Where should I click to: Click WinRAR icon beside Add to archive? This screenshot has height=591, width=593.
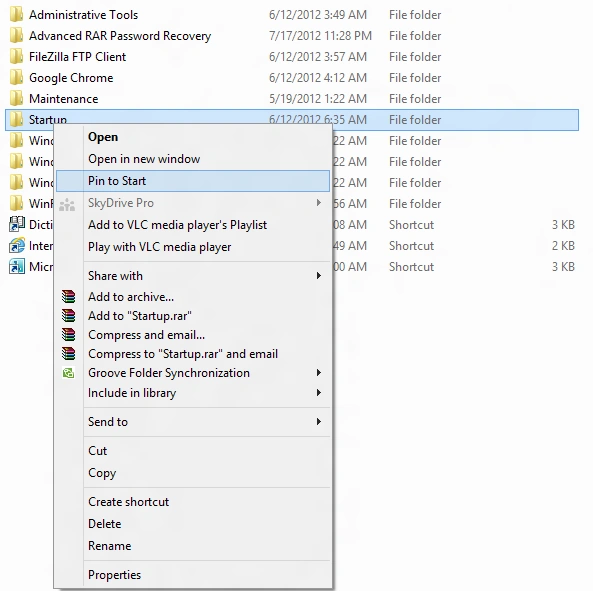68,297
